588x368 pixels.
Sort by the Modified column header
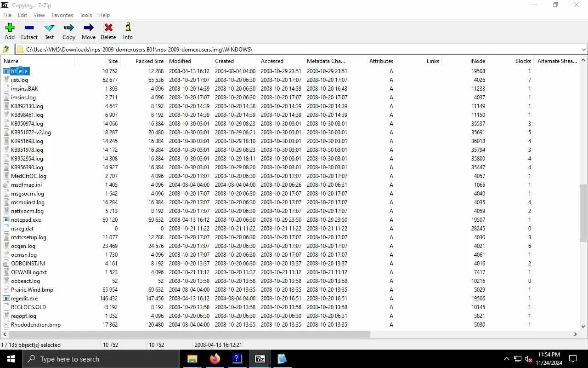189,61
